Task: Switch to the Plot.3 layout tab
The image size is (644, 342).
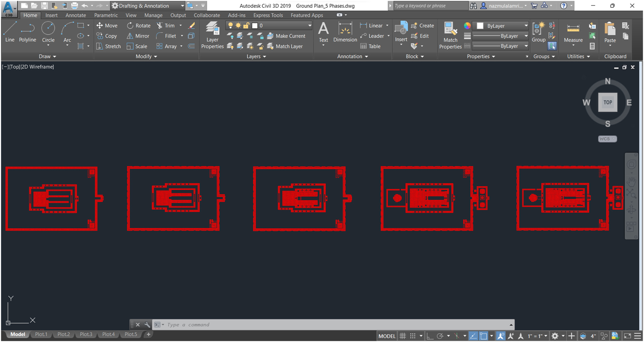Action: click(86, 334)
